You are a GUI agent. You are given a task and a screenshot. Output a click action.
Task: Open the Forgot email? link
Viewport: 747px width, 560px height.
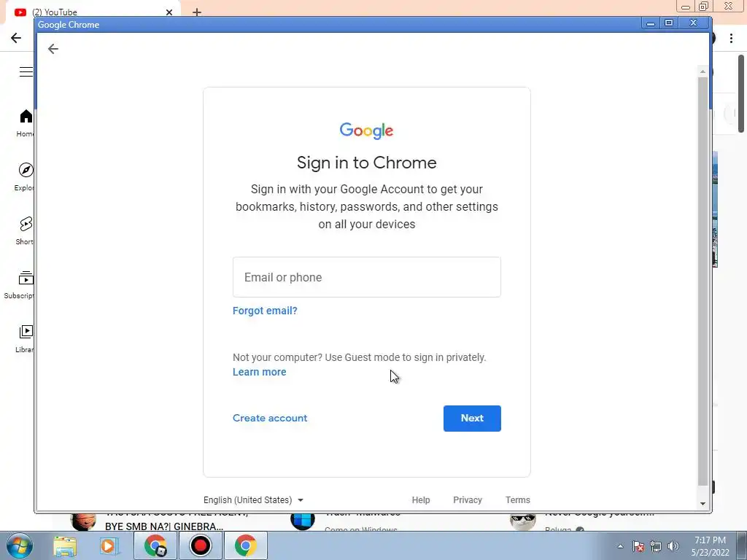pyautogui.click(x=265, y=311)
